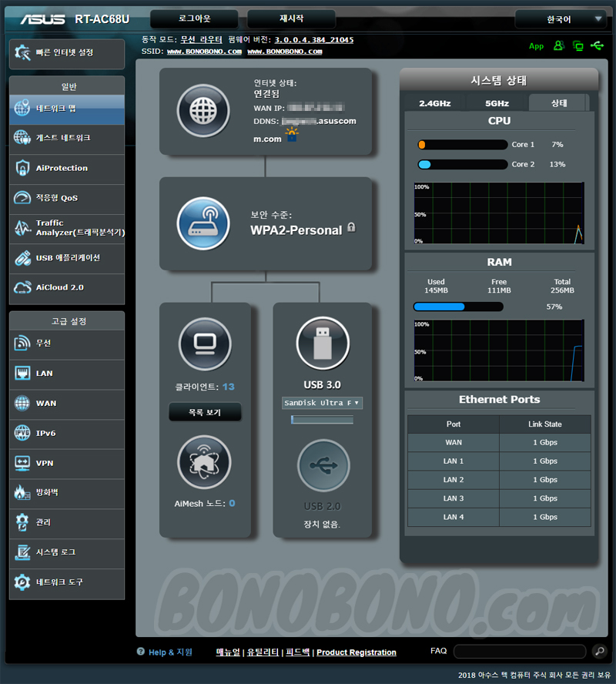Click the DDNS warning icon
This screenshot has height=684, width=616.
point(292,134)
